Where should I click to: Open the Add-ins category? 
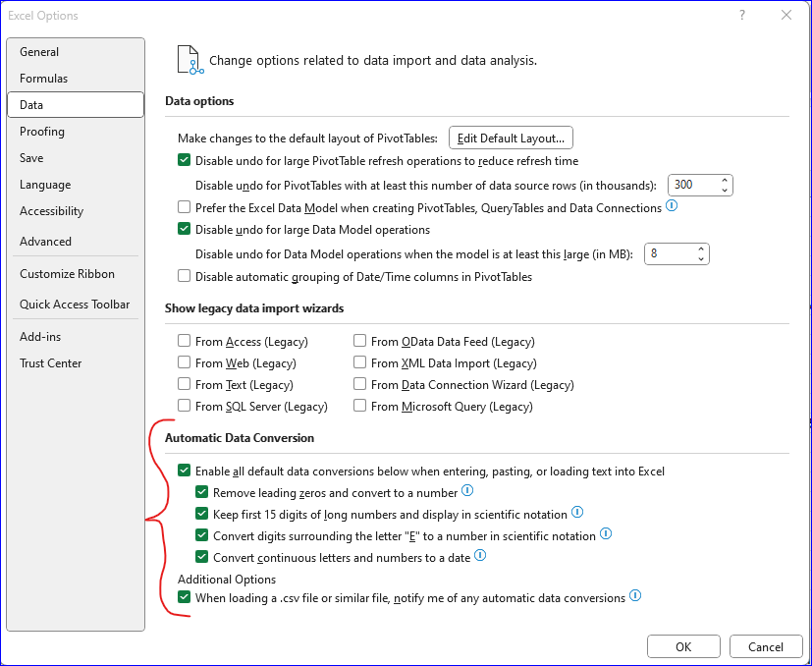click(x=76, y=336)
